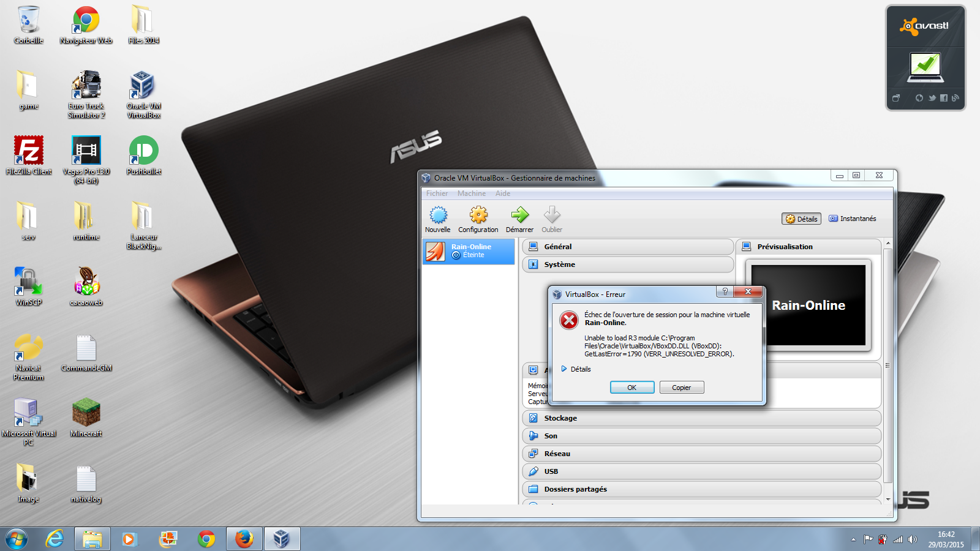980x551 pixels.
Task: Click the details pane scrollbar up arrow
Action: point(888,244)
